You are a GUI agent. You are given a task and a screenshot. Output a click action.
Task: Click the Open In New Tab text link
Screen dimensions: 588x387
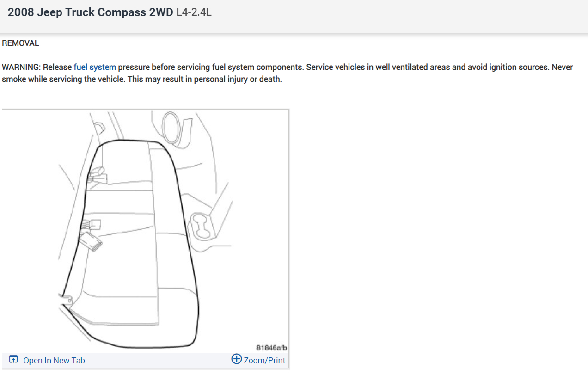tap(54, 360)
